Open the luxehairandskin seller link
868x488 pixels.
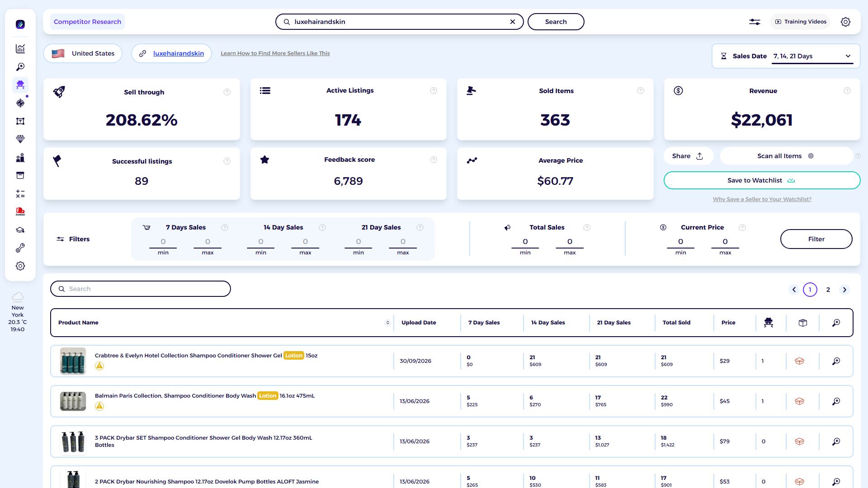click(179, 53)
